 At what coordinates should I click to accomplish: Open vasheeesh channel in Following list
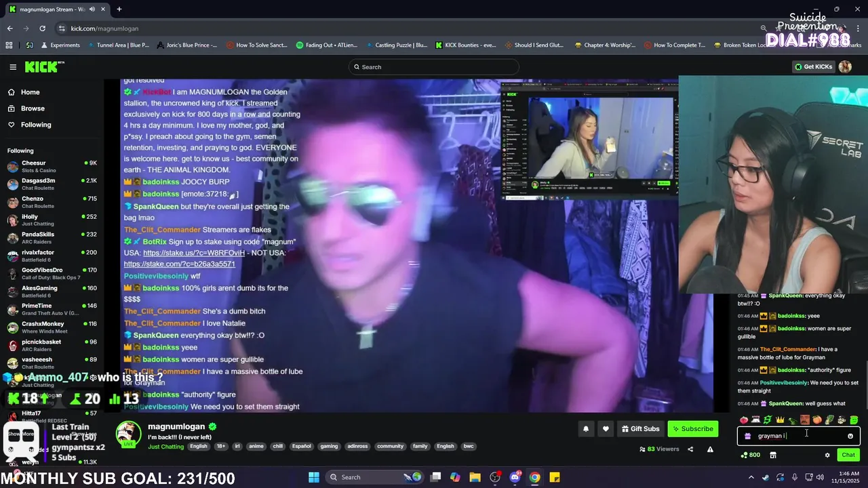pos(52,363)
